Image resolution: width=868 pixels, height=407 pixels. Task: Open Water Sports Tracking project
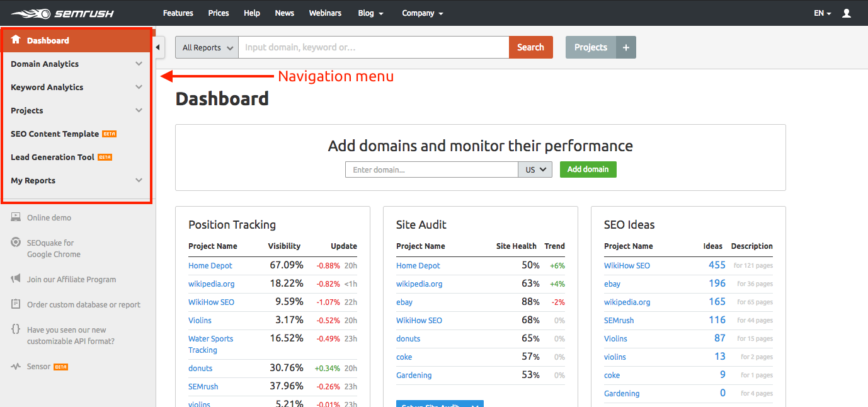211,345
